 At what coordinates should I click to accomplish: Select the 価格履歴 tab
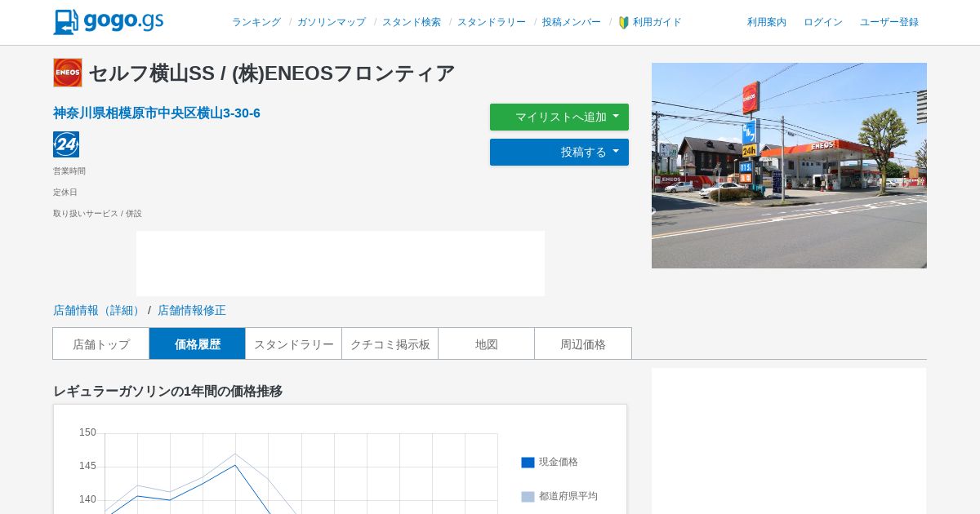pyautogui.click(x=198, y=343)
